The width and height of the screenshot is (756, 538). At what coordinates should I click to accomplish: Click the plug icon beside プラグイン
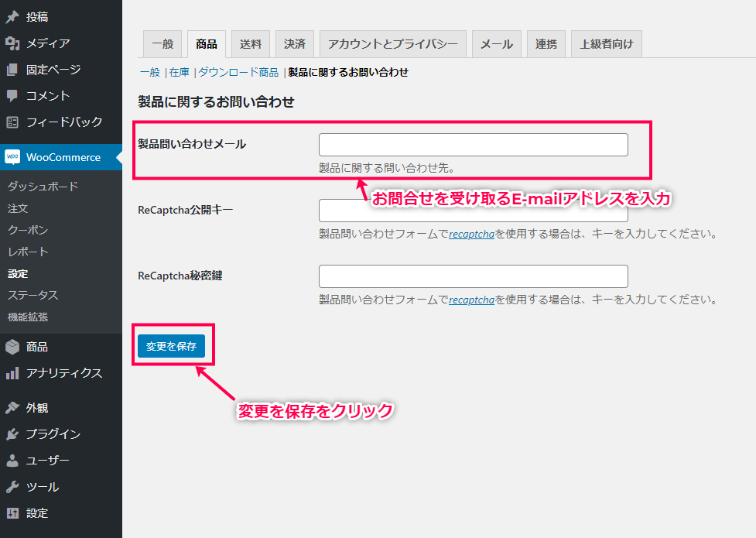[x=12, y=434]
